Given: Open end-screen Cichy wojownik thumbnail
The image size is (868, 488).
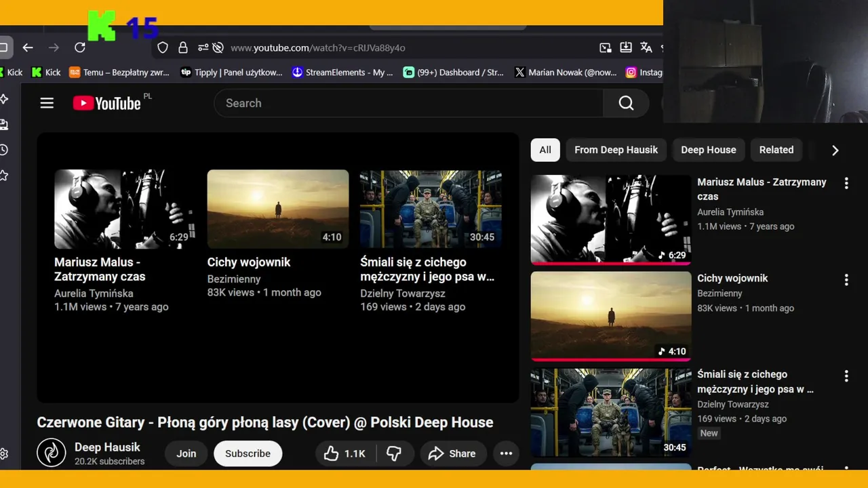Looking at the screenshot, I should [278, 209].
